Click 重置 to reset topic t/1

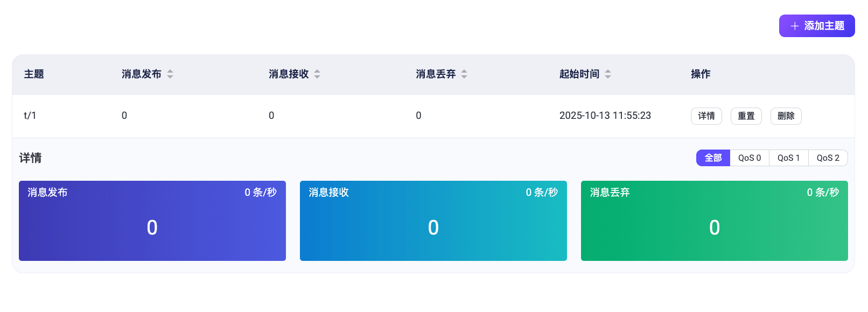tap(746, 116)
